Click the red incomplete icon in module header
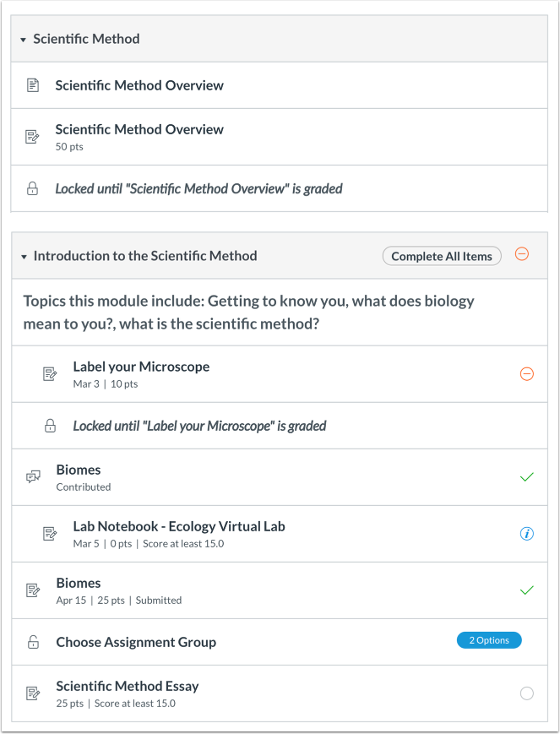This screenshot has height=734, width=560. click(522, 254)
